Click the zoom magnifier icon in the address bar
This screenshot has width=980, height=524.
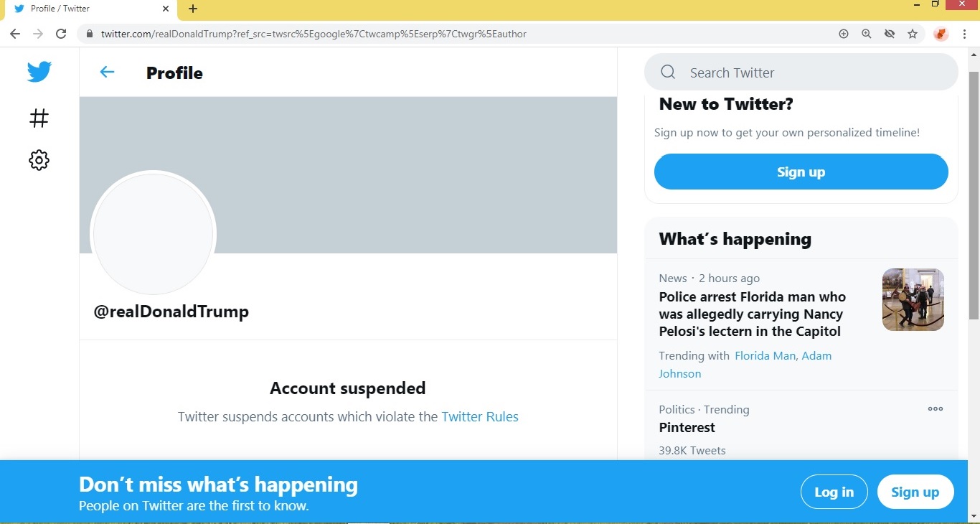[867, 34]
